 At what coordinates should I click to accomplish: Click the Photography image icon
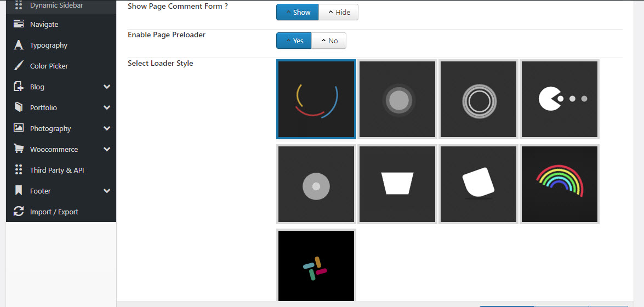(19, 128)
